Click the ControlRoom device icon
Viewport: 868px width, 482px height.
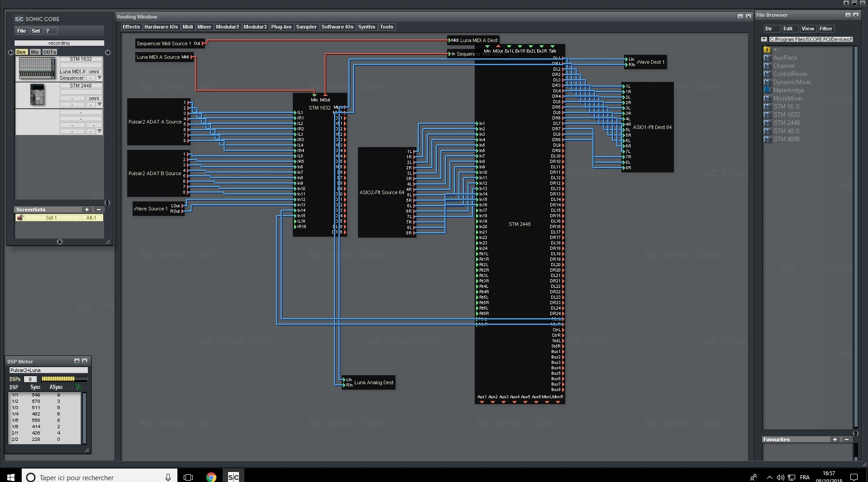click(x=767, y=74)
